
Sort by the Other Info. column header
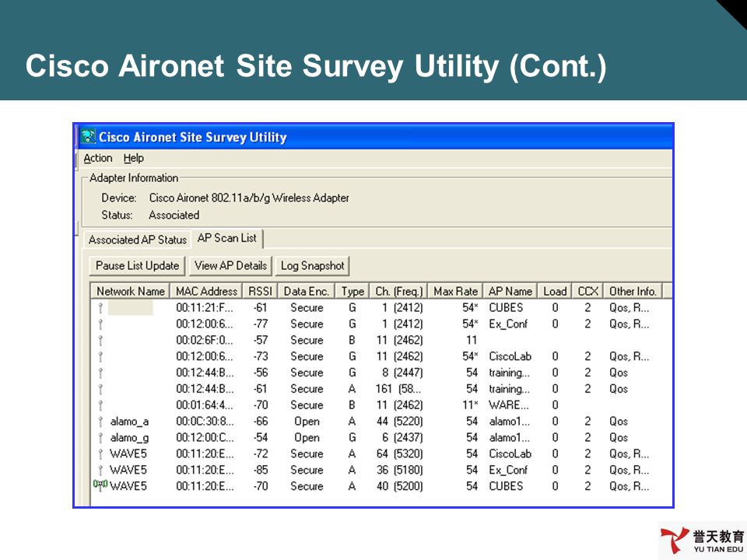click(x=633, y=291)
